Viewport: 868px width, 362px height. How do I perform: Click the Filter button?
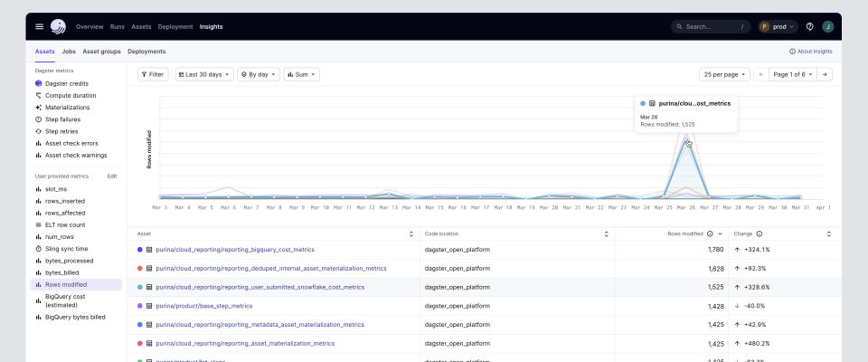click(152, 74)
